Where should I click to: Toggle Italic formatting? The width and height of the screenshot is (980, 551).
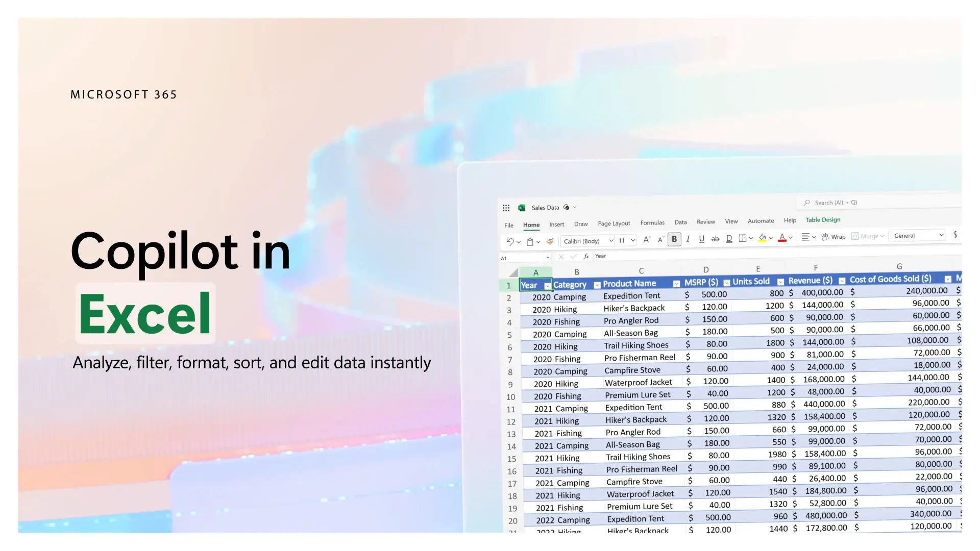click(x=688, y=239)
